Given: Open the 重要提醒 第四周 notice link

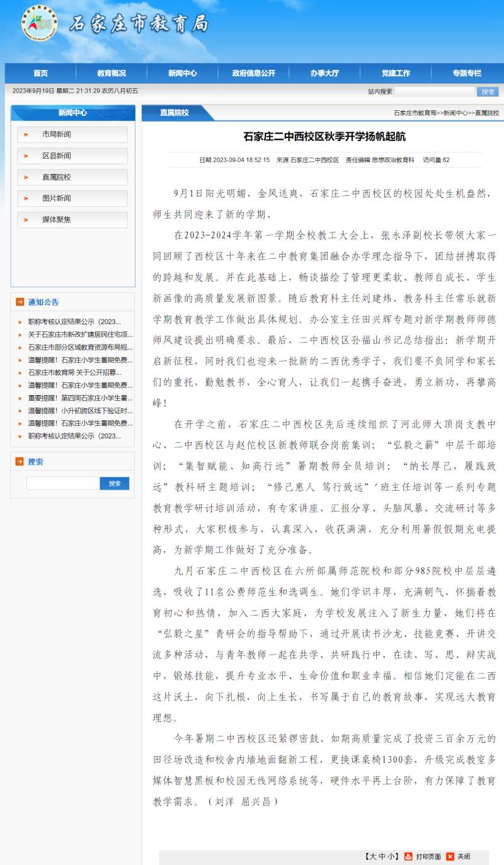Looking at the screenshot, I should [x=80, y=398].
